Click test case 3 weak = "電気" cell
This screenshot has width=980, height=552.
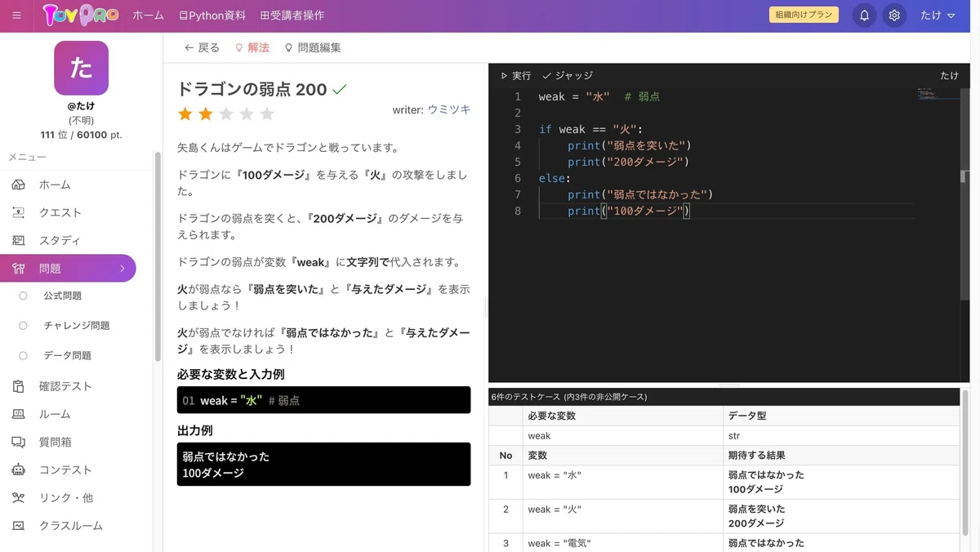(x=622, y=543)
